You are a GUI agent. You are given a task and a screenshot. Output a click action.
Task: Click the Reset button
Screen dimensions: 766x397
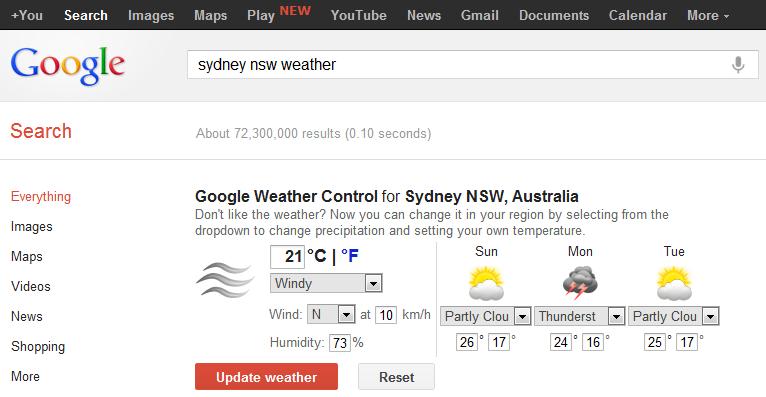[x=396, y=376]
